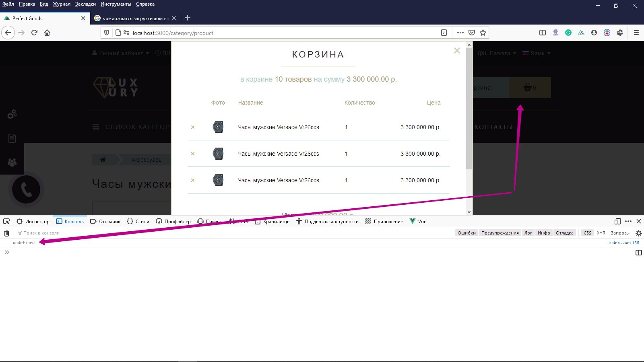Toggle the Инфо console filter
Viewport: 644px width, 362px height.
click(x=544, y=233)
